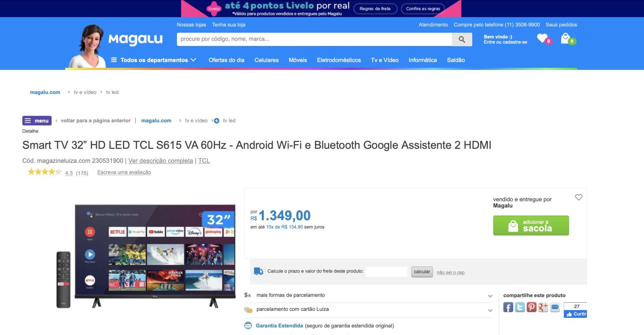Viewport: 644px width, 335px height.
Task: Share product on Pinterest
Action: (x=532, y=307)
